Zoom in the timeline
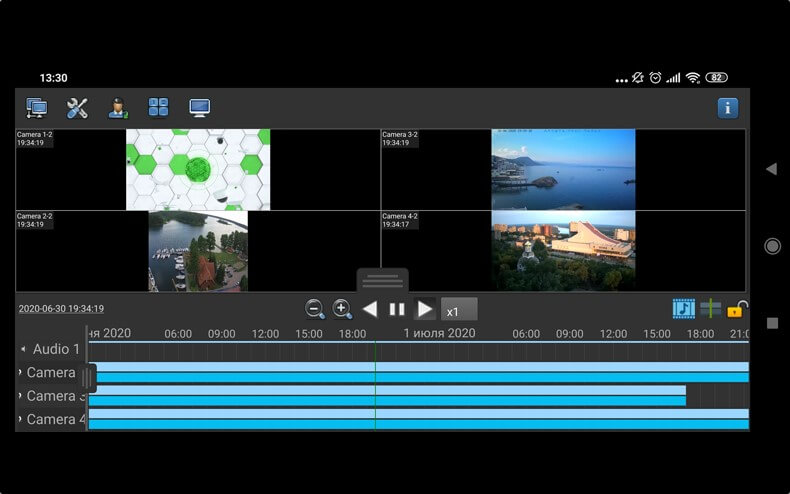790x494 pixels. point(342,309)
